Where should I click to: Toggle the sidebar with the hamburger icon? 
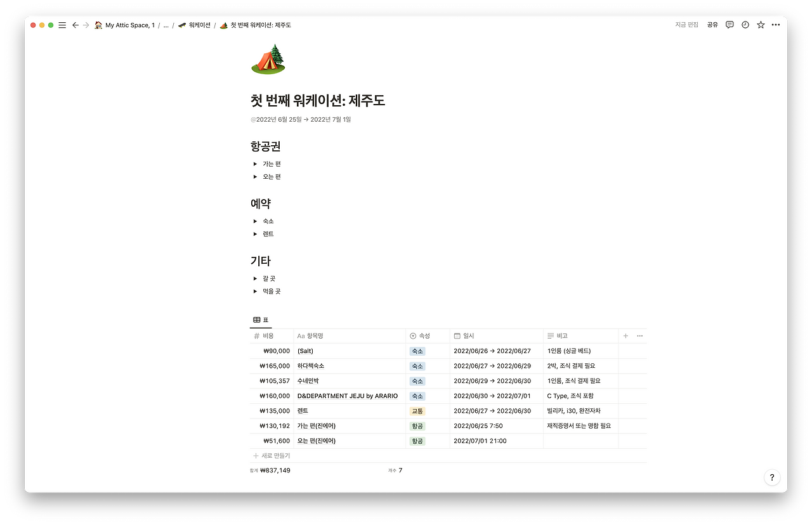pyautogui.click(x=62, y=25)
